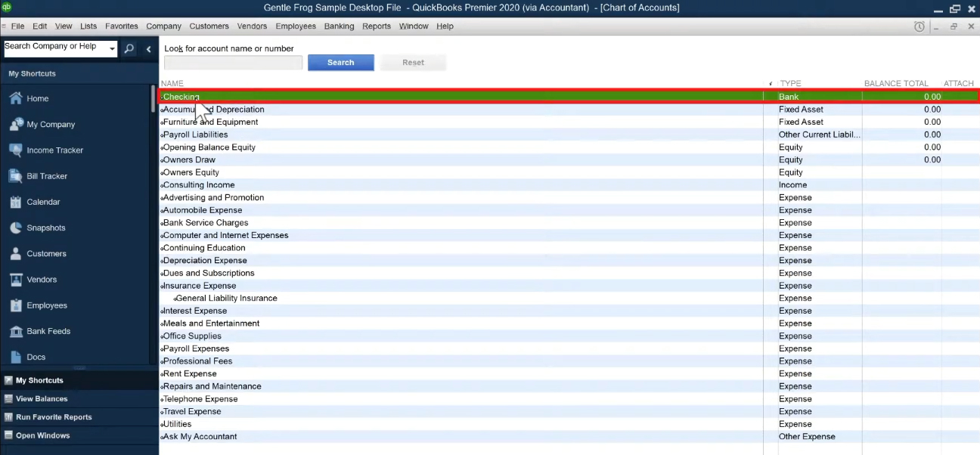Collapse the left icon bar arrow
This screenshot has width=980, height=455.
point(148,48)
